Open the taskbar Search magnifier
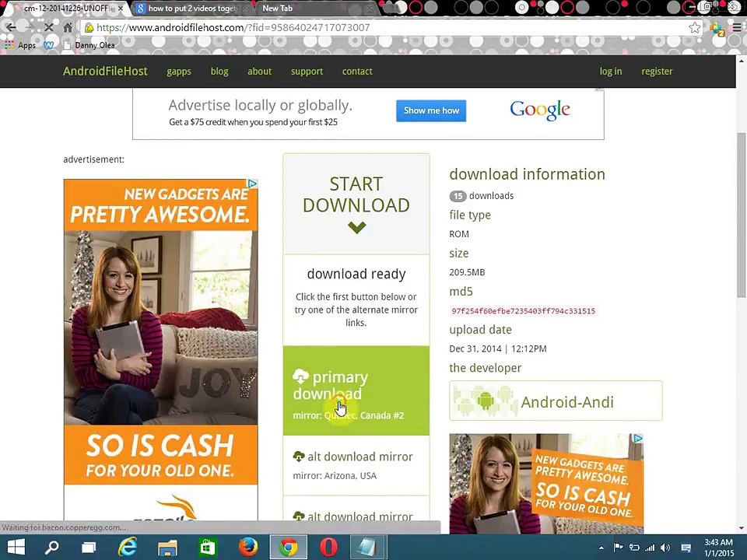 51,547
